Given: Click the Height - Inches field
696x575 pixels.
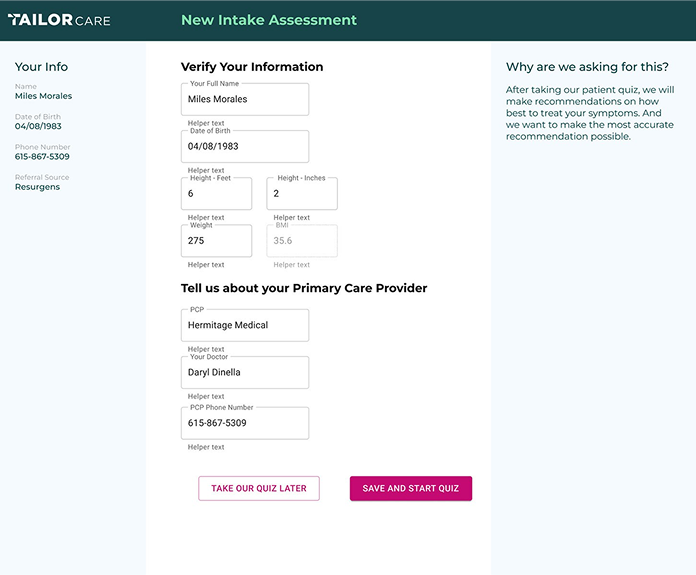Looking at the screenshot, I should (302, 194).
